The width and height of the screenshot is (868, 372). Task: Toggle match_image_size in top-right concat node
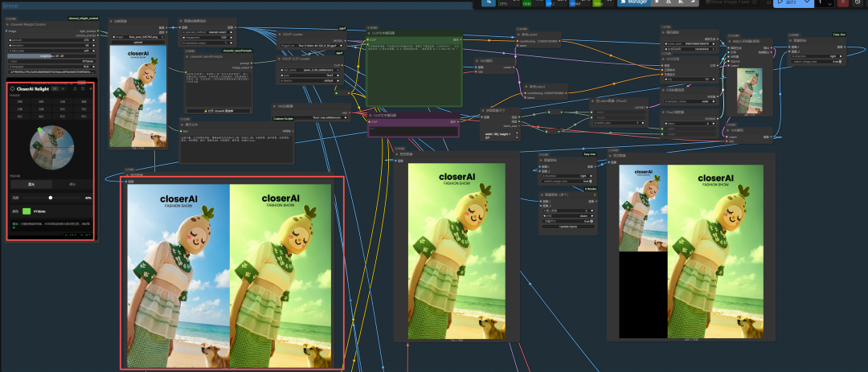point(817,61)
